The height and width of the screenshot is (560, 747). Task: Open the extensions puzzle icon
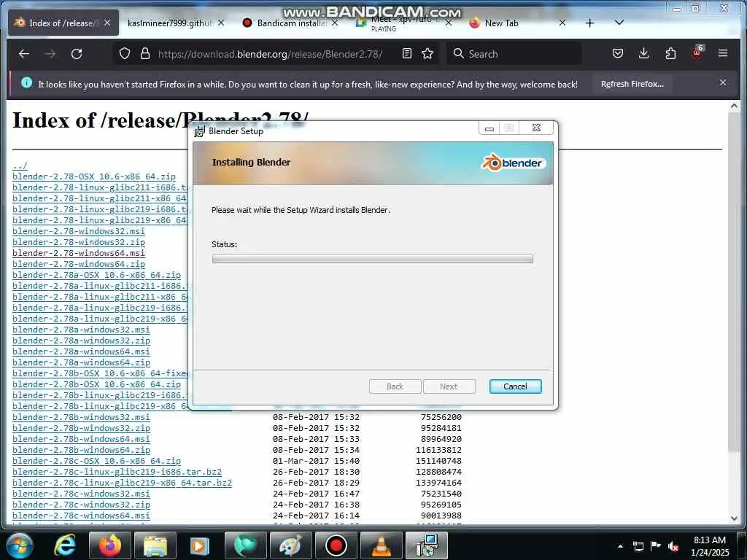point(670,53)
